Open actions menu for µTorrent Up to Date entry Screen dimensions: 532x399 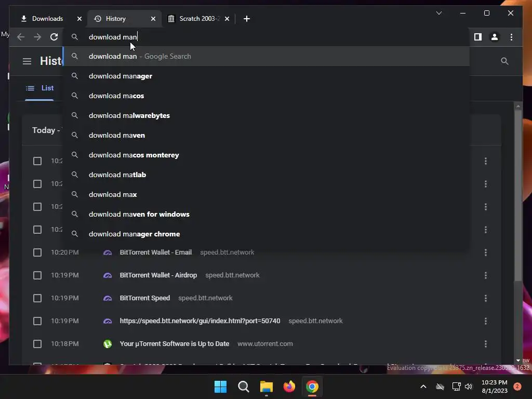point(486,344)
